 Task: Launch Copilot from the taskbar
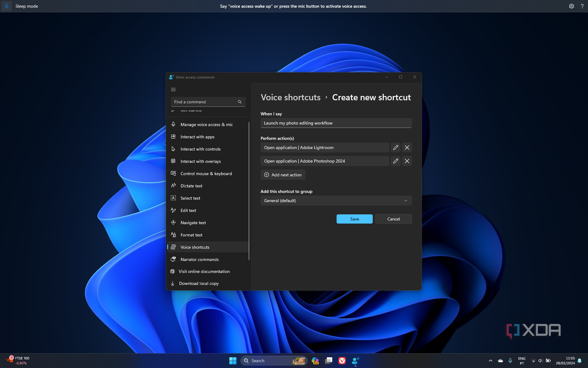[x=315, y=361]
